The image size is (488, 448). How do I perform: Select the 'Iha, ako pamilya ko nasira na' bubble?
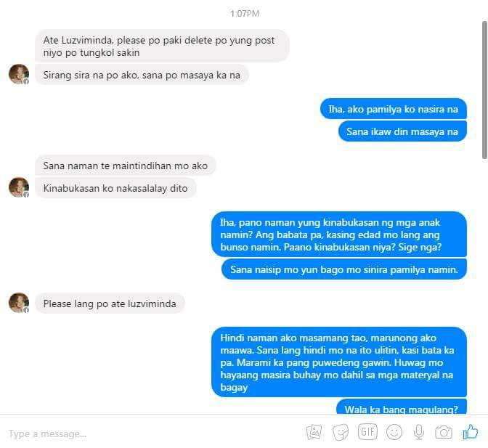pos(394,109)
